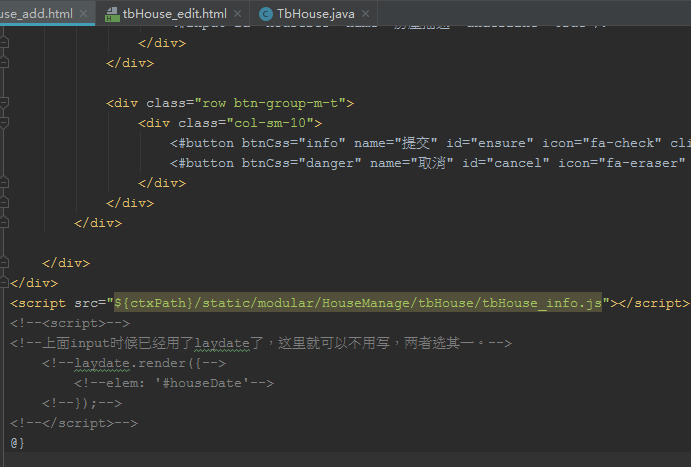
Task: Select the partially visible use_add.html tab
Action: pyautogui.click(x=36, y=14)
